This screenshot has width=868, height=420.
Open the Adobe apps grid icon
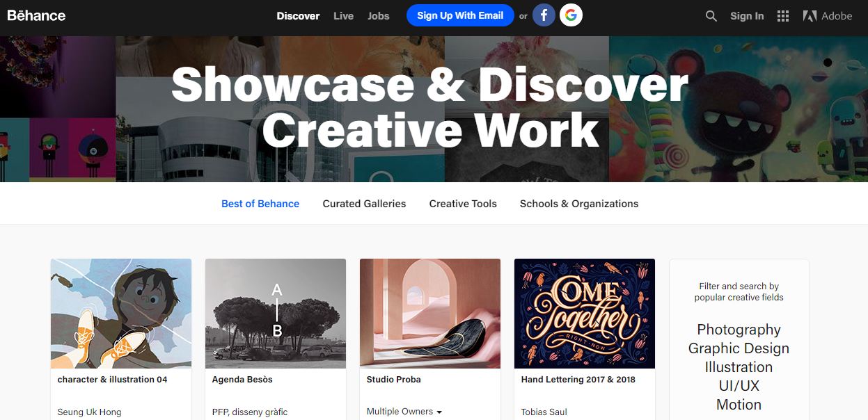(782, 15)
